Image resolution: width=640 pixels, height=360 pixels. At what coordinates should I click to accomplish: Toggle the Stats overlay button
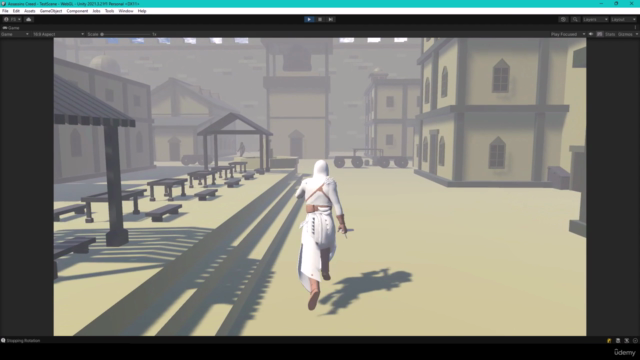(x=610, y=34)
